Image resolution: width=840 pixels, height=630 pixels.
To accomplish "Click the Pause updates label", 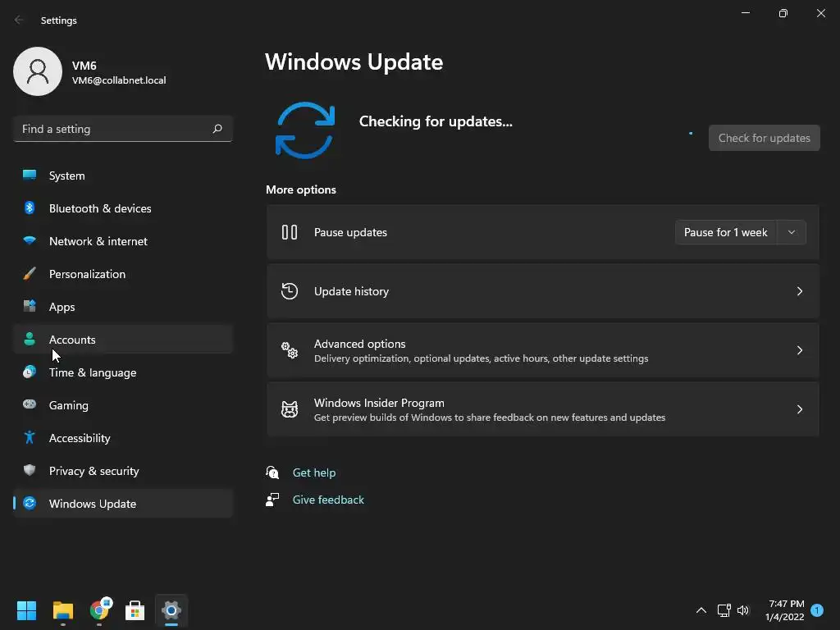I will point(350,232).
